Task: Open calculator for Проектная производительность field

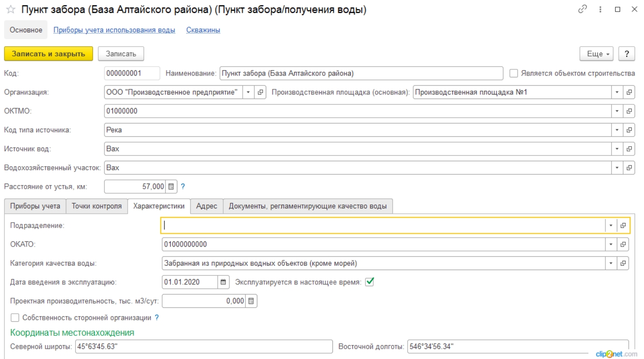Action: [x=251, y=301]
